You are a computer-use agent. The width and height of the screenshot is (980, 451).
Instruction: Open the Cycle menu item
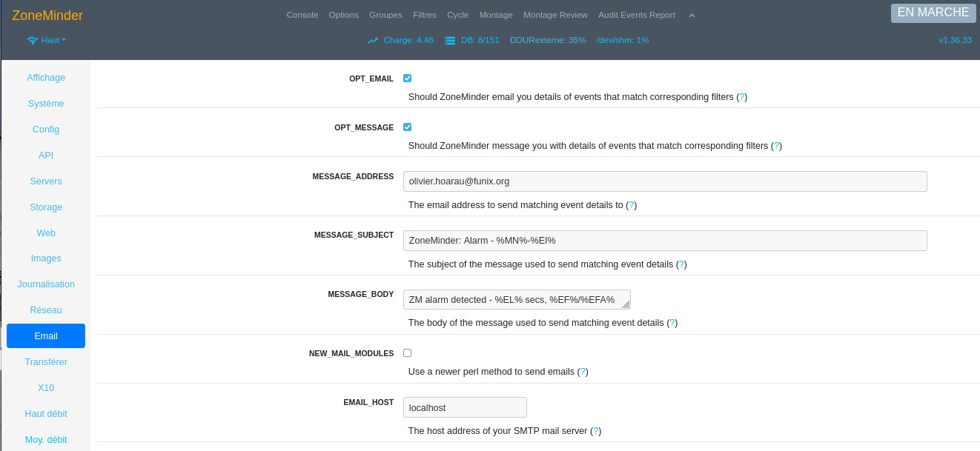coord(458,15)
